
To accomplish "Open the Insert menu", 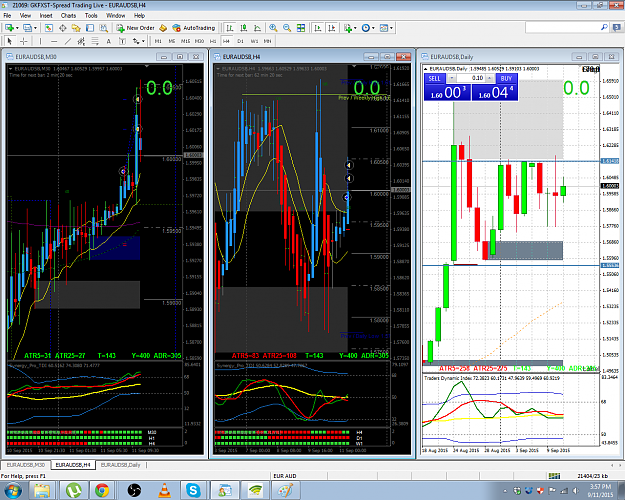I will point(46,16).
